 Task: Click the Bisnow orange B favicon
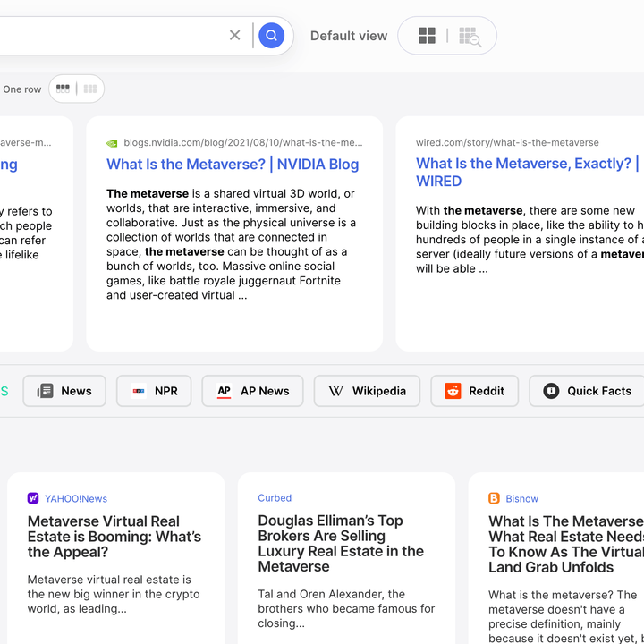point(494,498)
